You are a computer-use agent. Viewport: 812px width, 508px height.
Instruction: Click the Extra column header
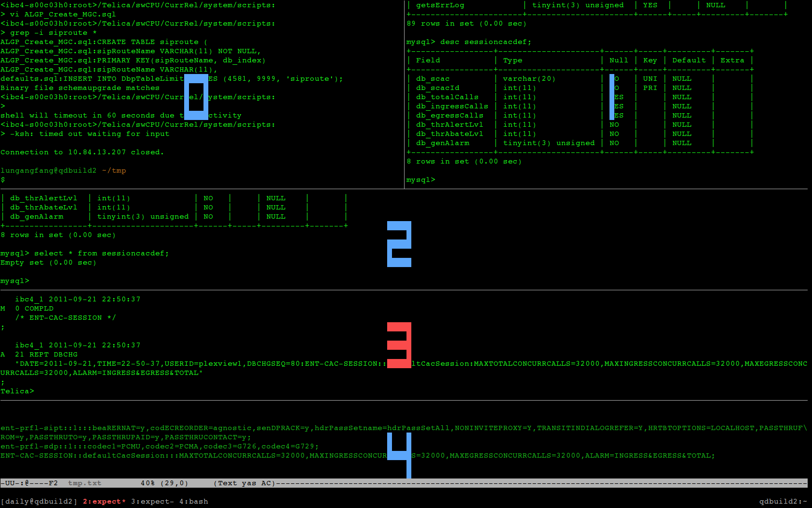(x=732, y=60)
